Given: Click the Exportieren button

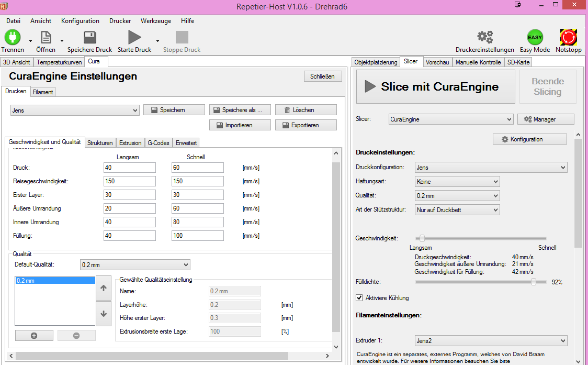Looking at the screenshot, I should (306, 125).
